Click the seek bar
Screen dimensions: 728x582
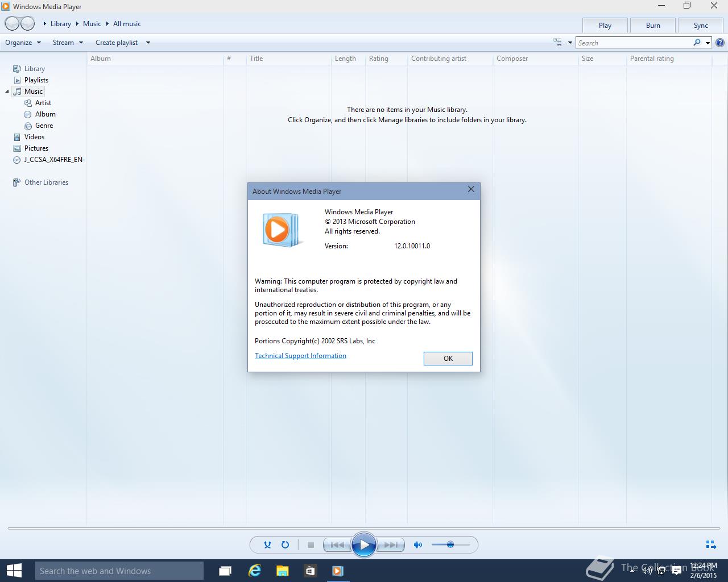click(x=364, y=529)
